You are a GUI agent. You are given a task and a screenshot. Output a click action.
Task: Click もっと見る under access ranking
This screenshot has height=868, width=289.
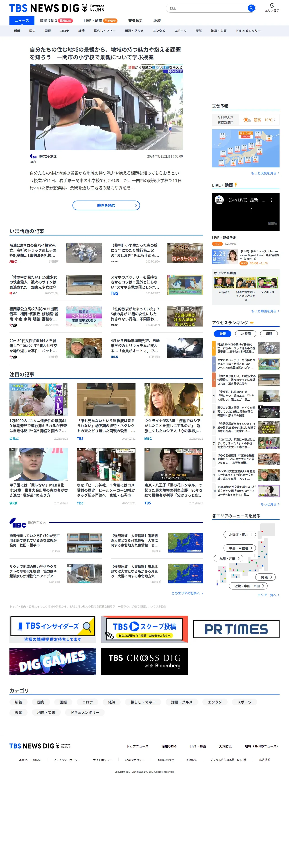[x=270, y=504]
